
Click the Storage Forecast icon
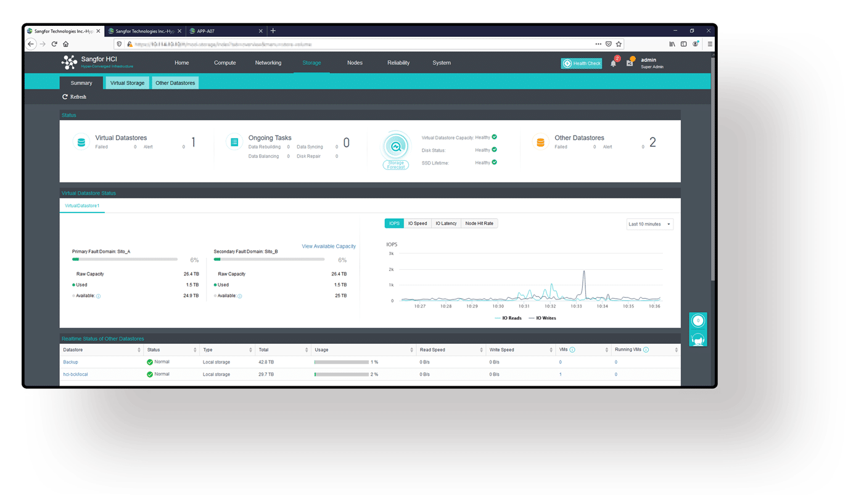pos(395,148)
